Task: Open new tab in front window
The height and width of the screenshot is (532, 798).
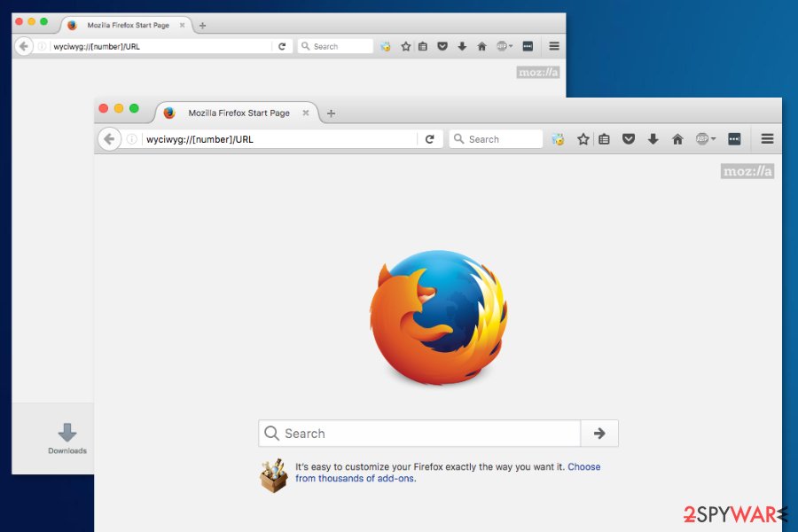Action: tap(331, 113)
